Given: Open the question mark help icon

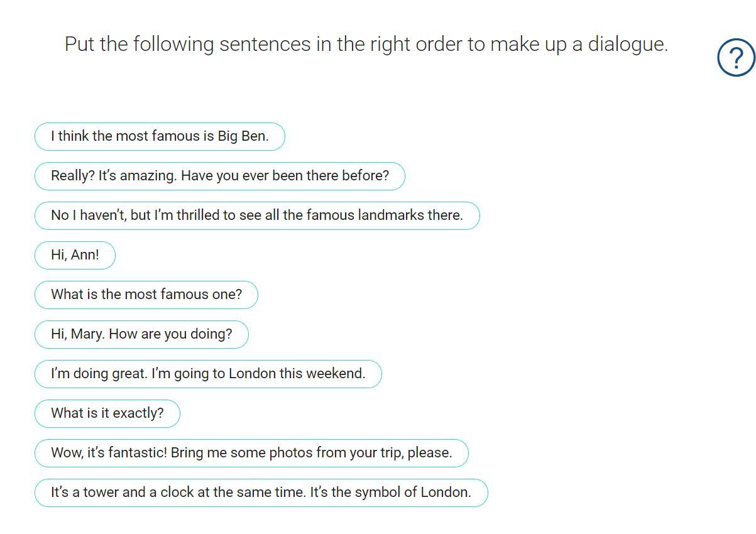Looking at the screenshot, I should click(x=735, y=58).
